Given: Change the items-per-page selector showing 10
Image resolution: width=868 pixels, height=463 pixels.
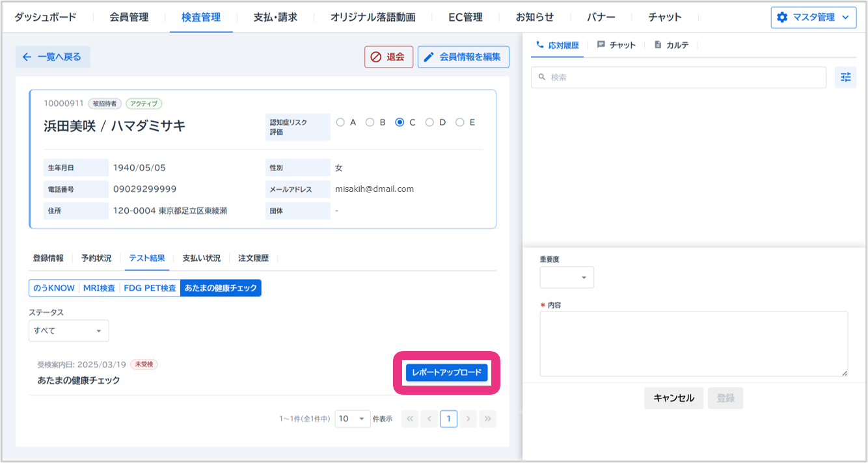Looking at the screenshot, I should point(353,419).
